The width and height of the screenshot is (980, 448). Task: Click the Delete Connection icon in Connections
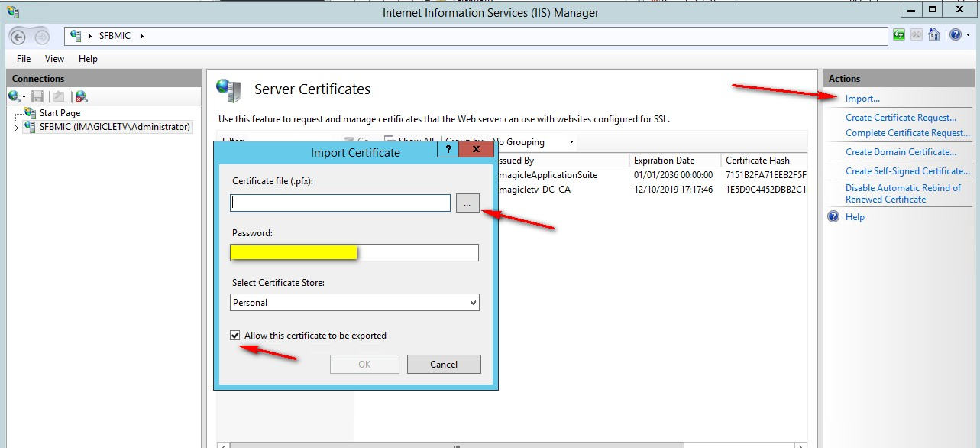(x=81, y=96)
